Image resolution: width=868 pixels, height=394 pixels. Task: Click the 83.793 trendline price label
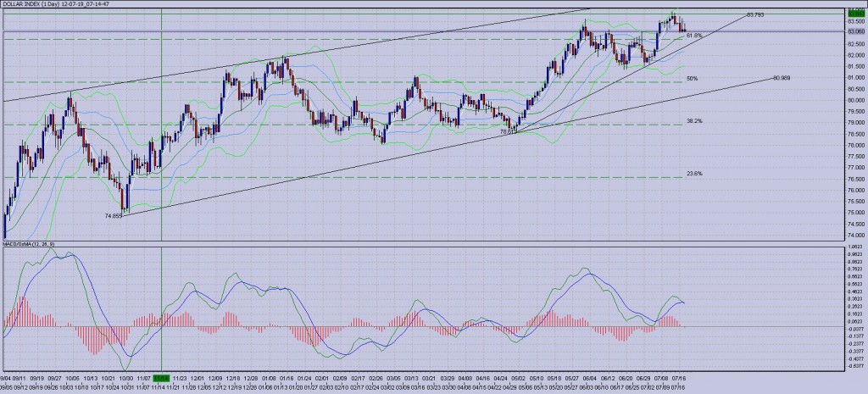coord(757,15)
